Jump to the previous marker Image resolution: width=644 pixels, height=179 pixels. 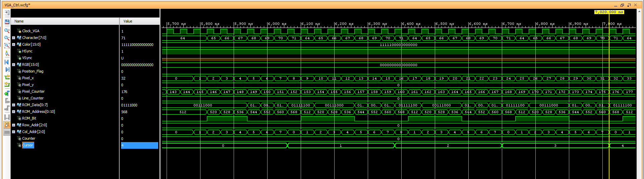click(7, 101)
